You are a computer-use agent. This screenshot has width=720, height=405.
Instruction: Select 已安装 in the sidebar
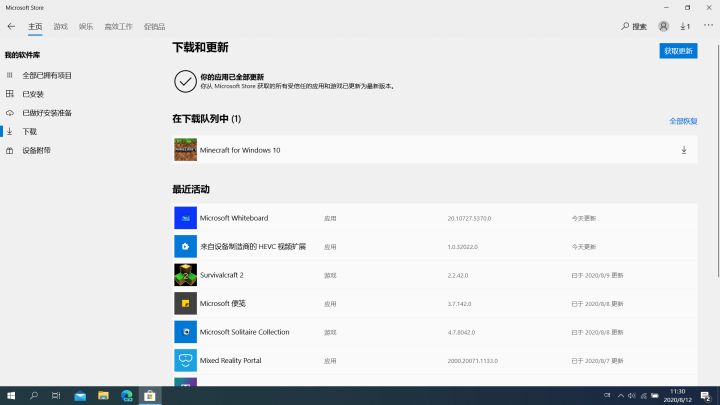[x=33, y=94]
